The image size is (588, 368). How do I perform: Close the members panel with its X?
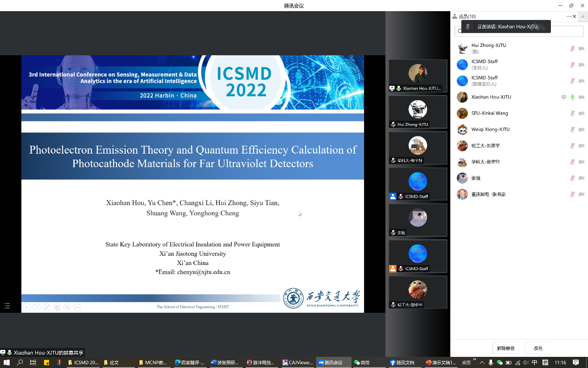575,16
